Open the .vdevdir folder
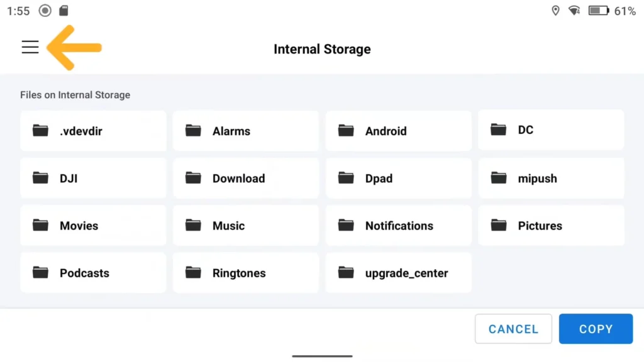 pos(93,131)
